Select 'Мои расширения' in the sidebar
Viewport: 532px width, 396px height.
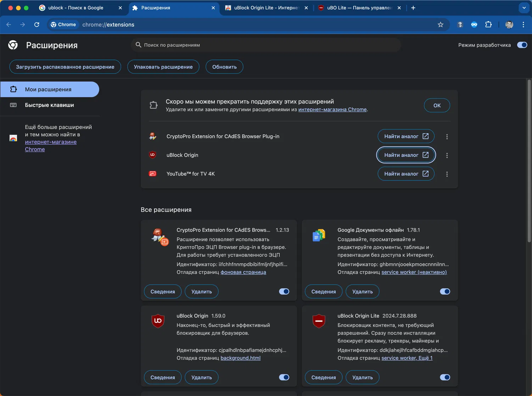coord(50,89)
